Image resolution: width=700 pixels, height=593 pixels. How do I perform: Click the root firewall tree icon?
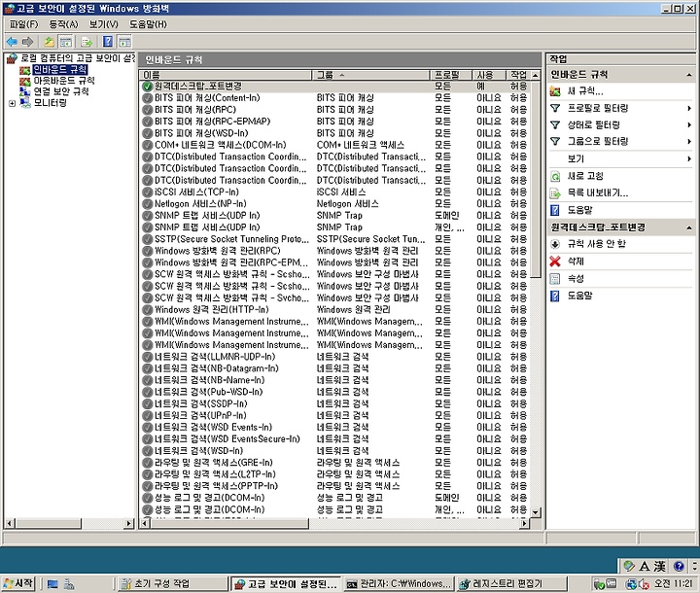(x=12, y=58)
